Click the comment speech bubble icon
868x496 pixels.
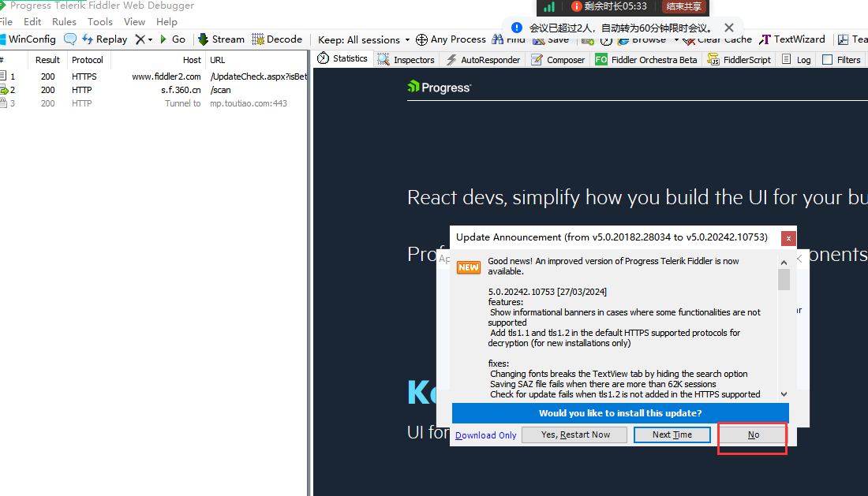pyautogui.click(x=69, y=39)
